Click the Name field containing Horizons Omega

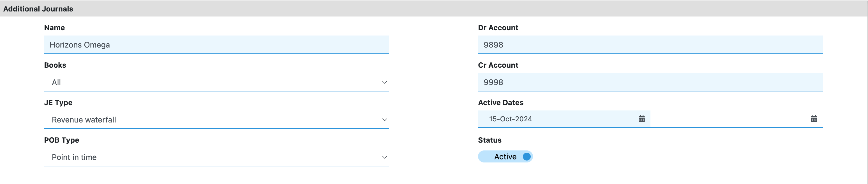[x=216, y=45]
